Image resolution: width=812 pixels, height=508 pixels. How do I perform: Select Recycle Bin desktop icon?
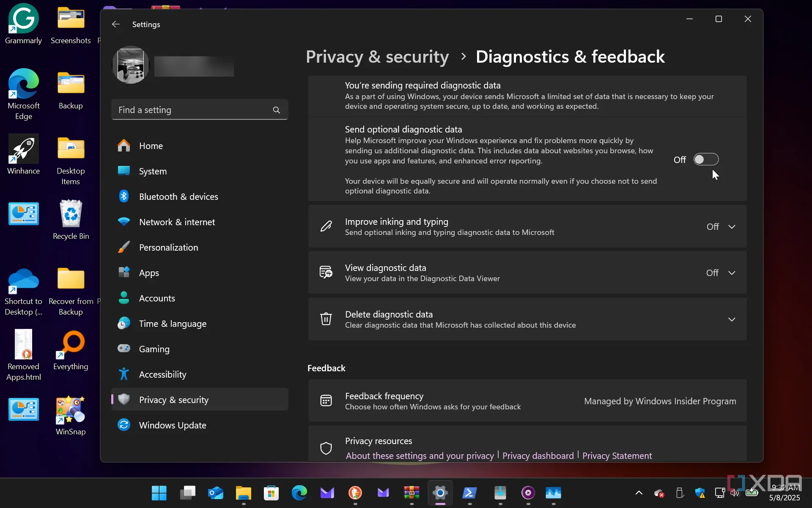coord(71,220)
